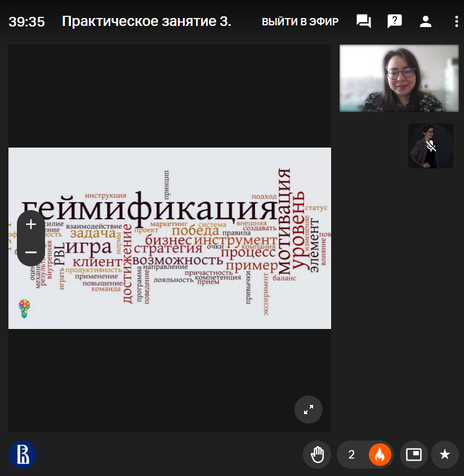The width and height of the screenshot is (464, 476).
Task: Zoom in on the slide with plus
Action: coord(31,224)
